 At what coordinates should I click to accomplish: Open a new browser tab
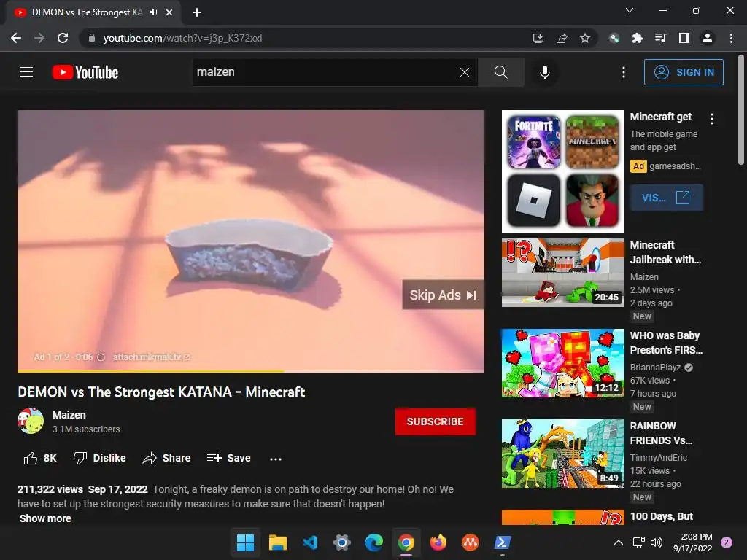[197, 12]
